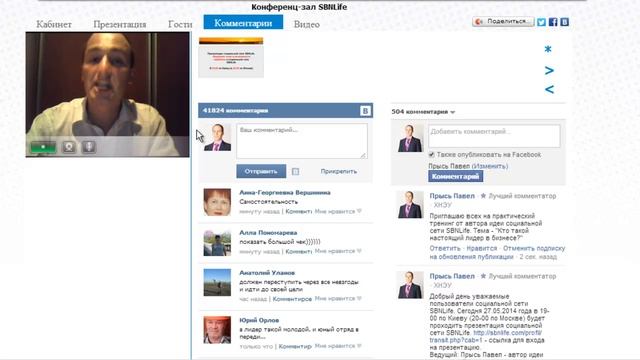Click the webcam video feed
This screenshot has height=360, width=640.
pyautogui.click(x=107, y=95)
